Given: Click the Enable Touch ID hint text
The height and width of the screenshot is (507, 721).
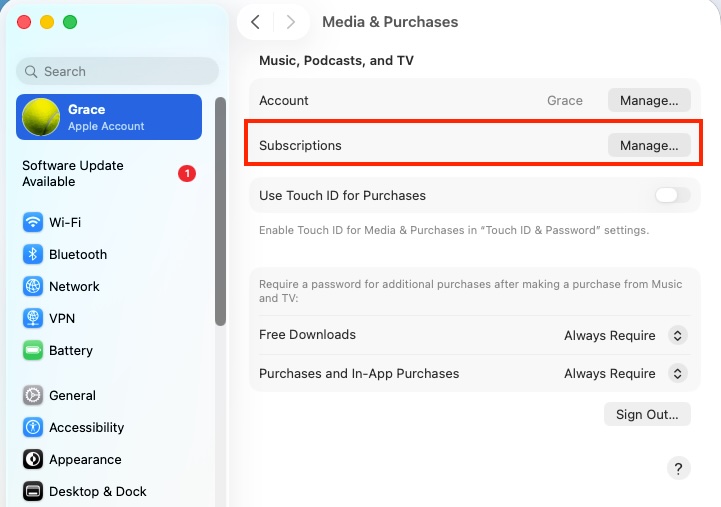Looking at the screenshot, I should (454, 230).
